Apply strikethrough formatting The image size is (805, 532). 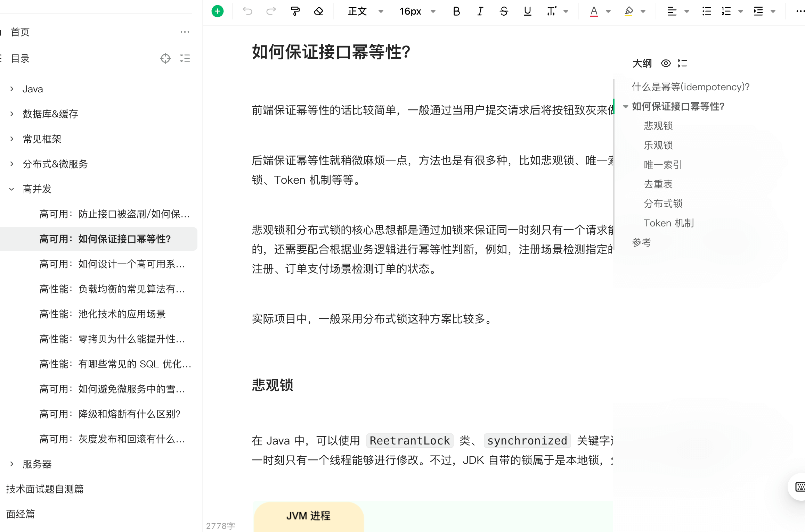(504, 11)
